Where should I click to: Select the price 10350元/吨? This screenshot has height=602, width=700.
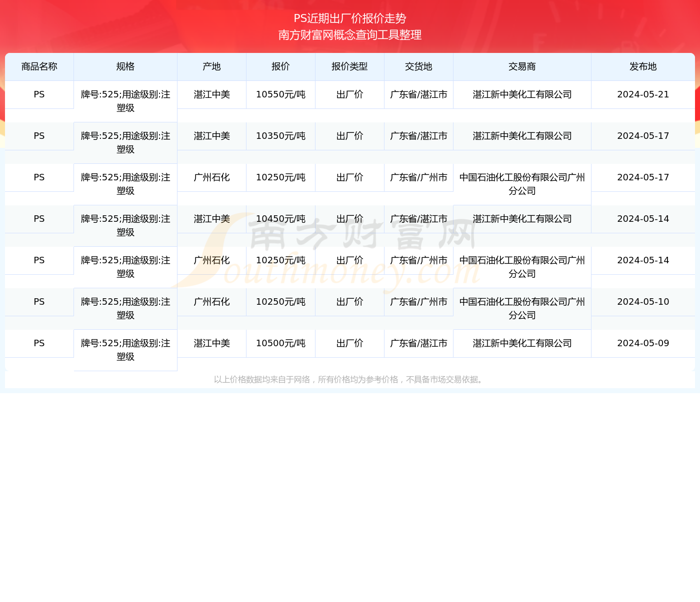(280, 136)
